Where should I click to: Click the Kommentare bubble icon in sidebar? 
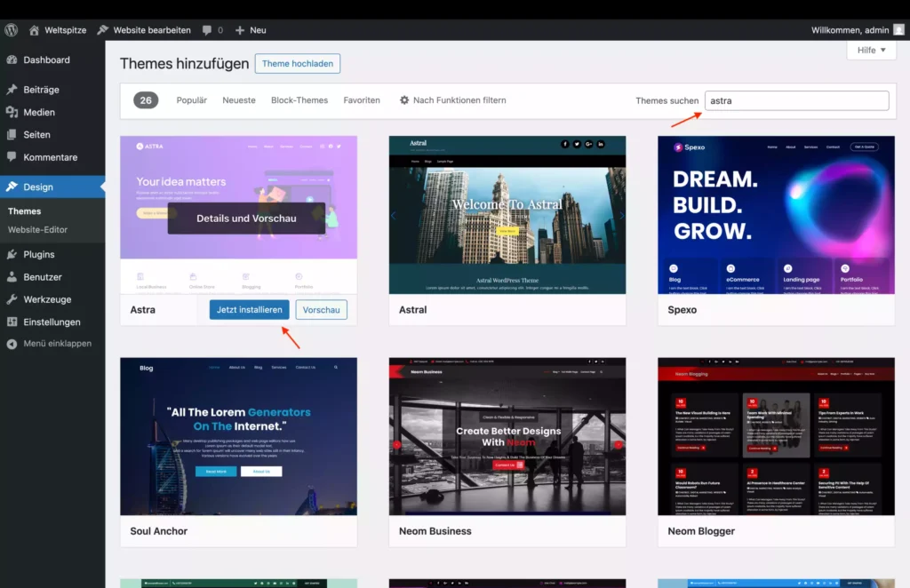pyautogui.click(x=12, y=156)
